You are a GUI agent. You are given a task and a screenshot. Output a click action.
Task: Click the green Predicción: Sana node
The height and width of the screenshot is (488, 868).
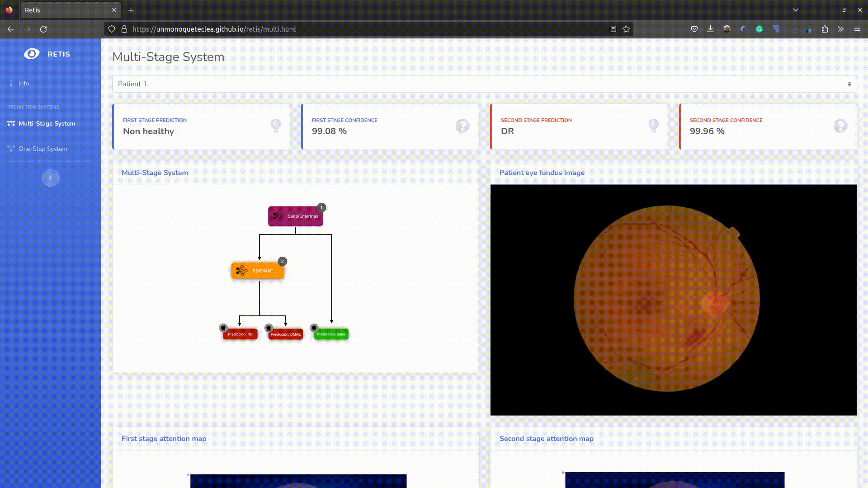[x=331, y=334]
